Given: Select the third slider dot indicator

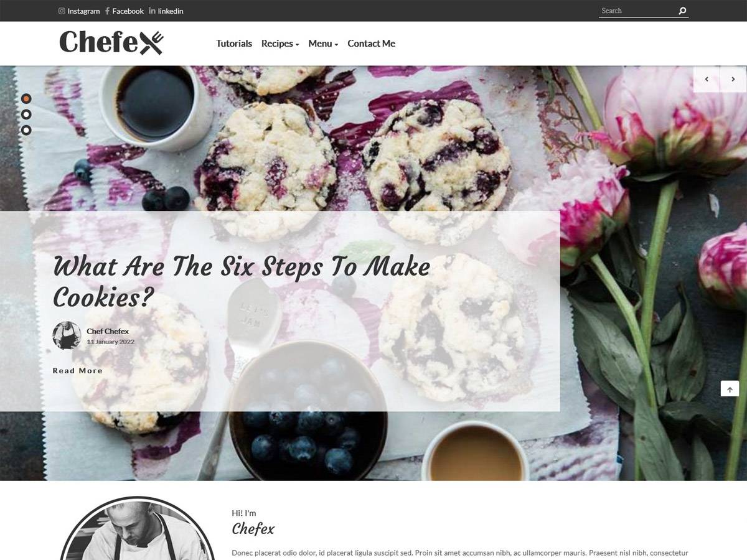Looking at the screenshot, I should coord(26,130).
